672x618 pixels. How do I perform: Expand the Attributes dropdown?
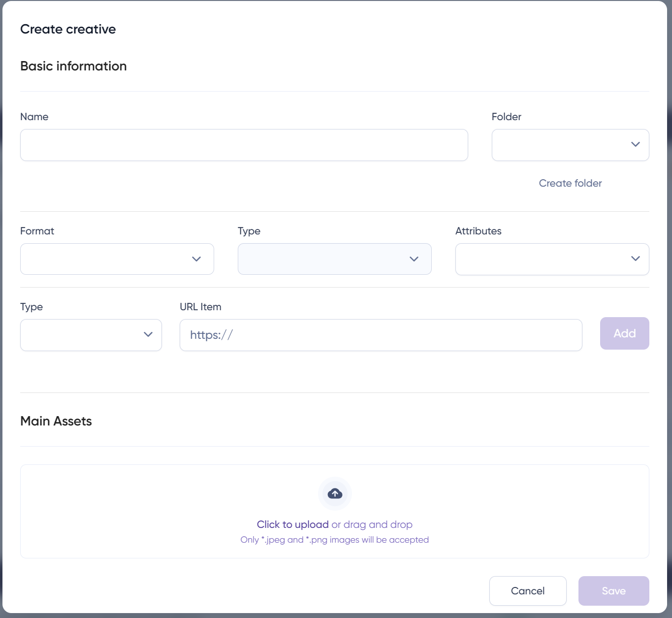tap(551, 259)
